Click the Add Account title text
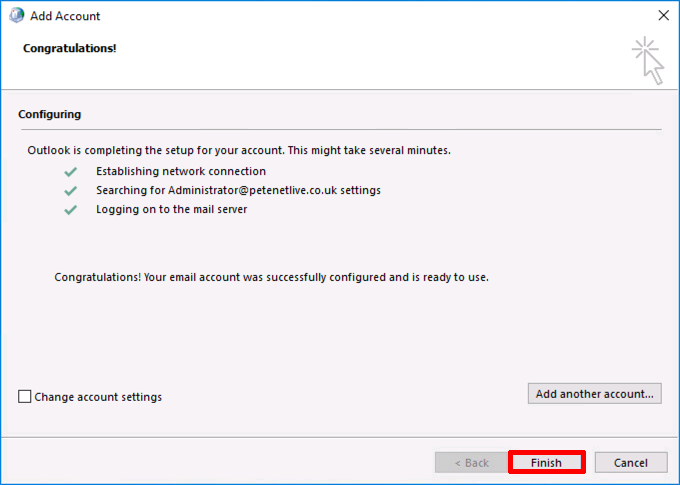 coord(65,16)
